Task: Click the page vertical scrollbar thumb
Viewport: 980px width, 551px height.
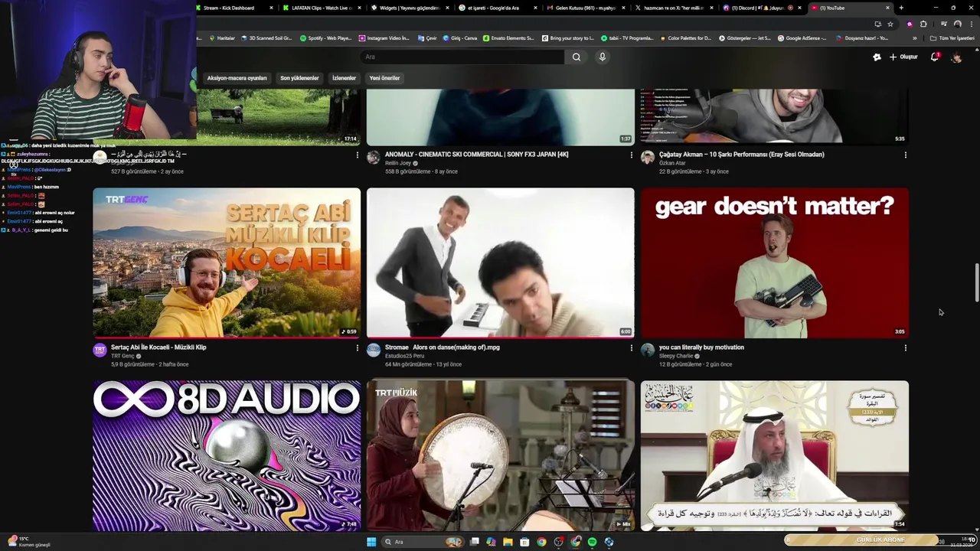Action: click(x=976, y=283)
